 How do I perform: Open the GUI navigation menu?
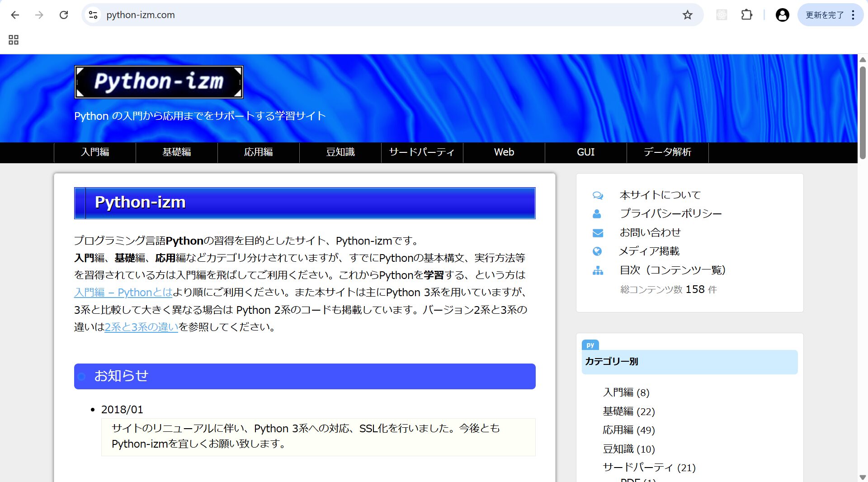coord(586,152)
